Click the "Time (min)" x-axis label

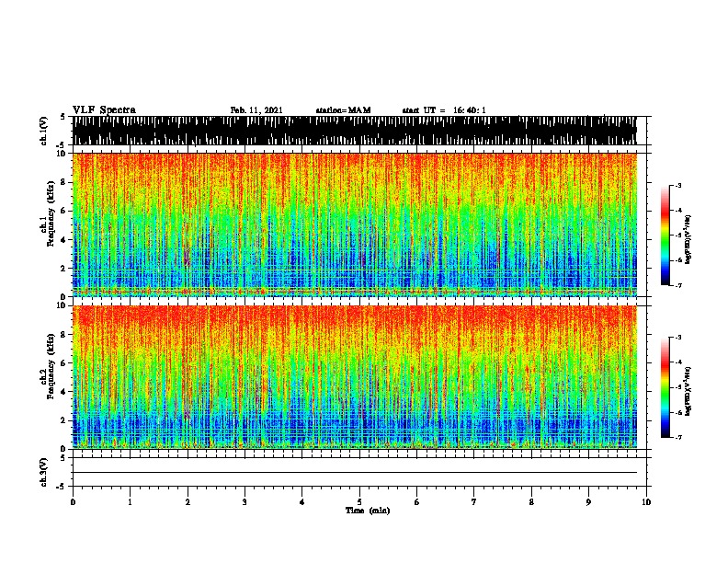(368, 511)
